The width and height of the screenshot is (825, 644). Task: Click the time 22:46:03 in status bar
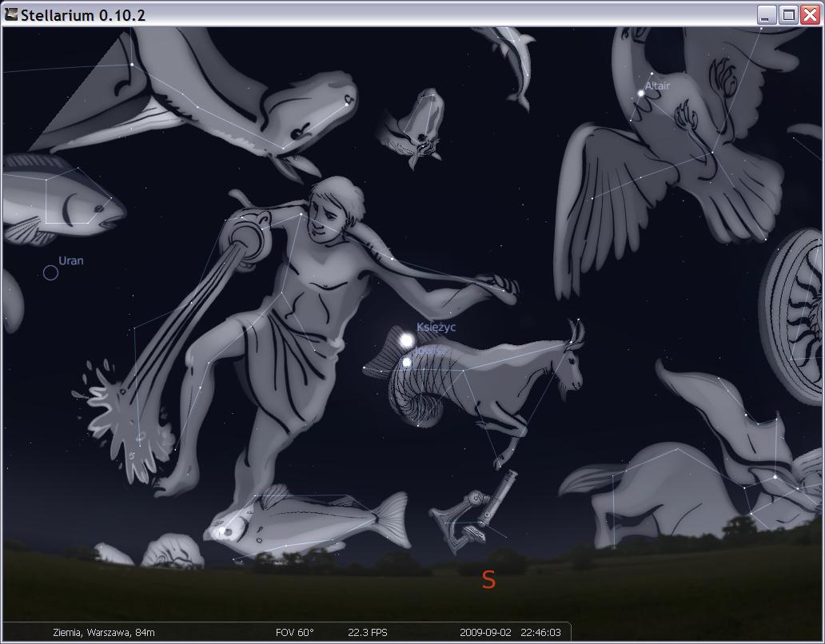point(541,632)
